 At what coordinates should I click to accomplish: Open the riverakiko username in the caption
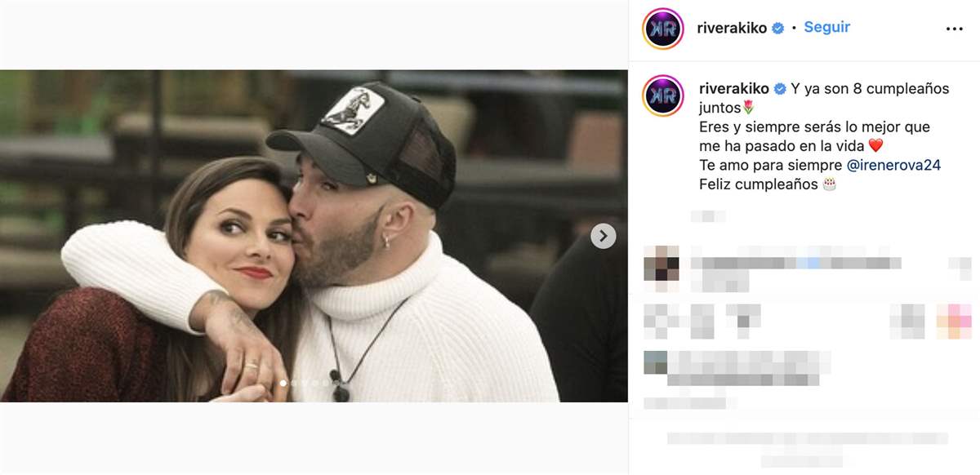[x=734, y=89]
